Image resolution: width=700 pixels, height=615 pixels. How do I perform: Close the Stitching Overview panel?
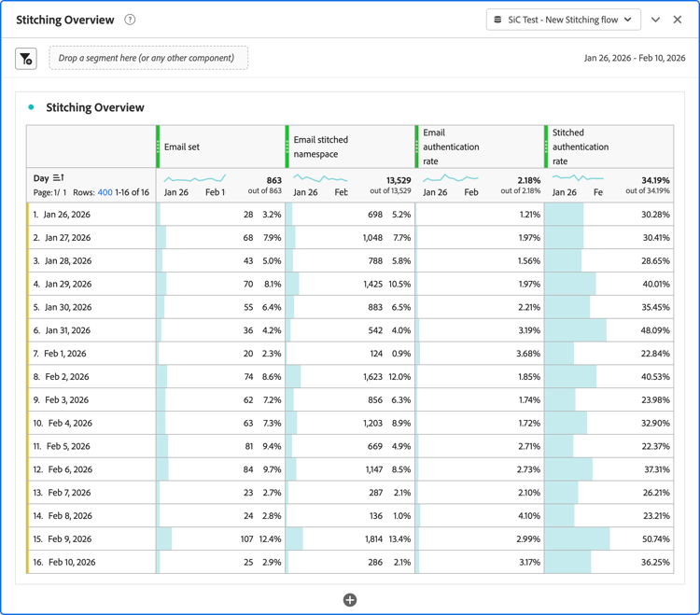click(678, 20)
